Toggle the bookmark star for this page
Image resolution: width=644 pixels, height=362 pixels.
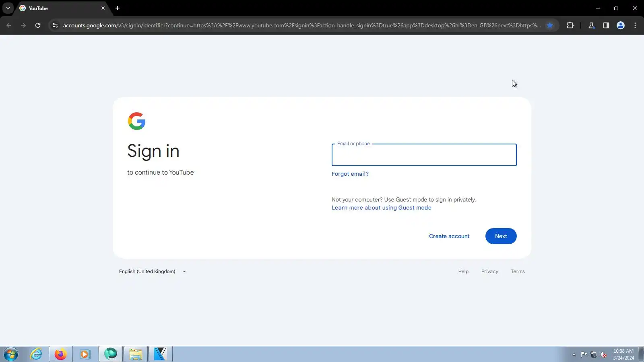pyautogui.click(x=550, y=25)
